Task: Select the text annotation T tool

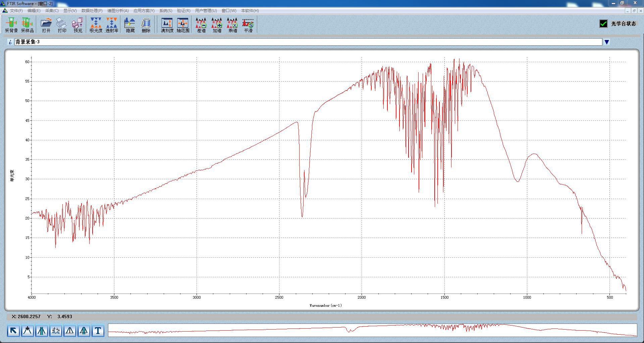Action: 98,331
